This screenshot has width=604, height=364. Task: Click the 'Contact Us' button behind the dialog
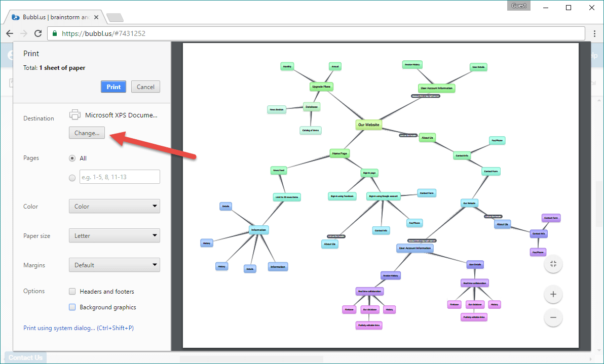point(25,358)
